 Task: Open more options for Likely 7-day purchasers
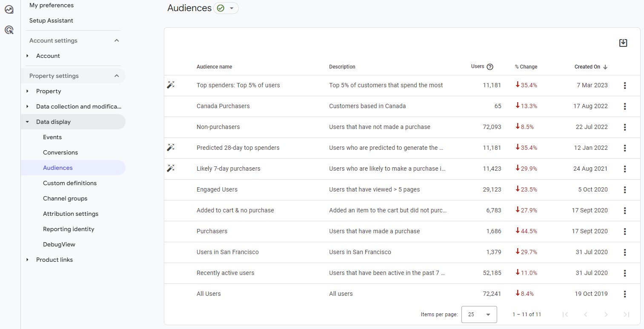[x=625, y=169]
